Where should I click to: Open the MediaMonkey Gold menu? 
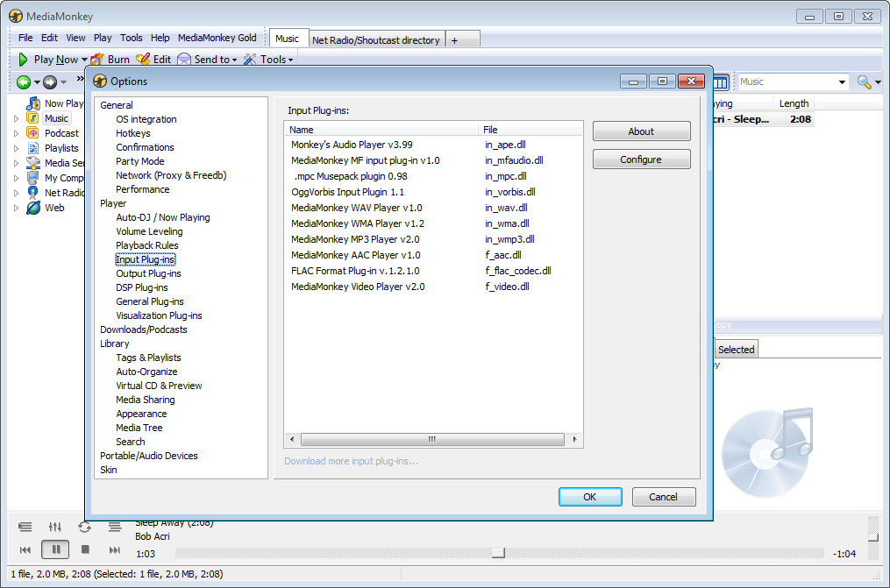[217, 38]
